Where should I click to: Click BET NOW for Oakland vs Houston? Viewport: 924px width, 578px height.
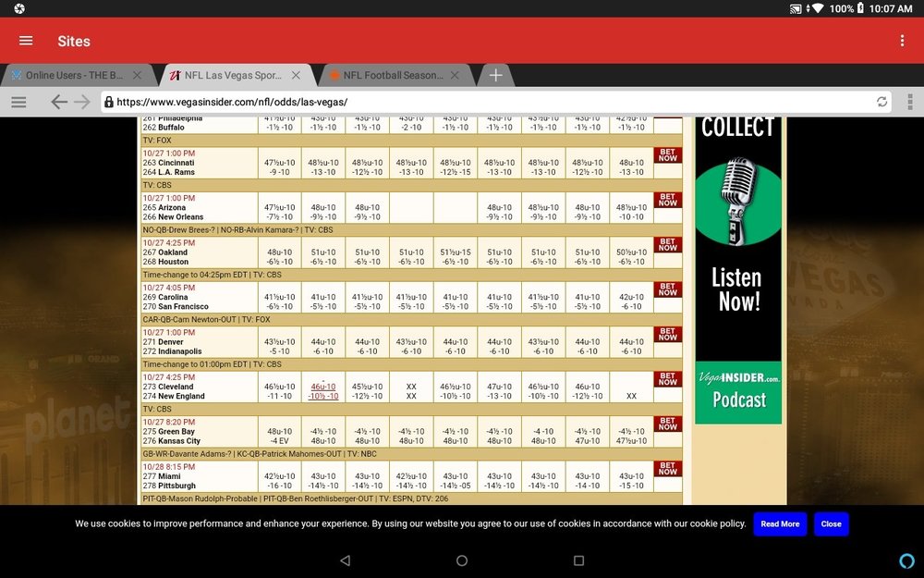pos(668,245)
